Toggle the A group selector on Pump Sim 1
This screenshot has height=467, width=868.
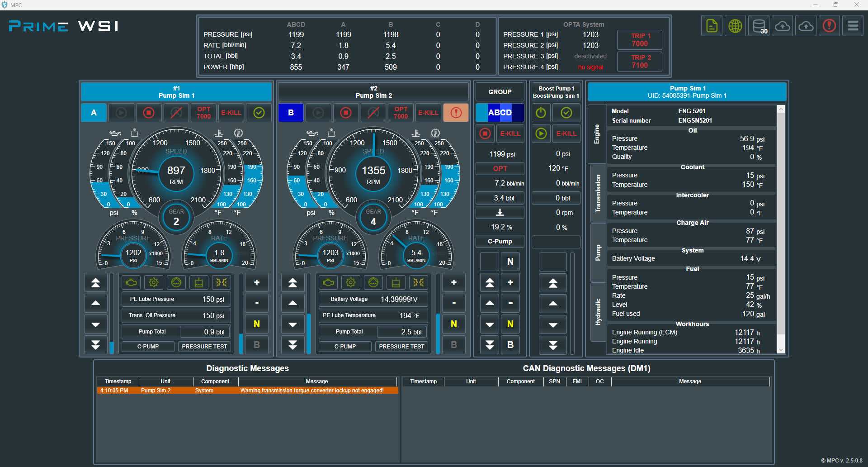(x=94, y=113)
